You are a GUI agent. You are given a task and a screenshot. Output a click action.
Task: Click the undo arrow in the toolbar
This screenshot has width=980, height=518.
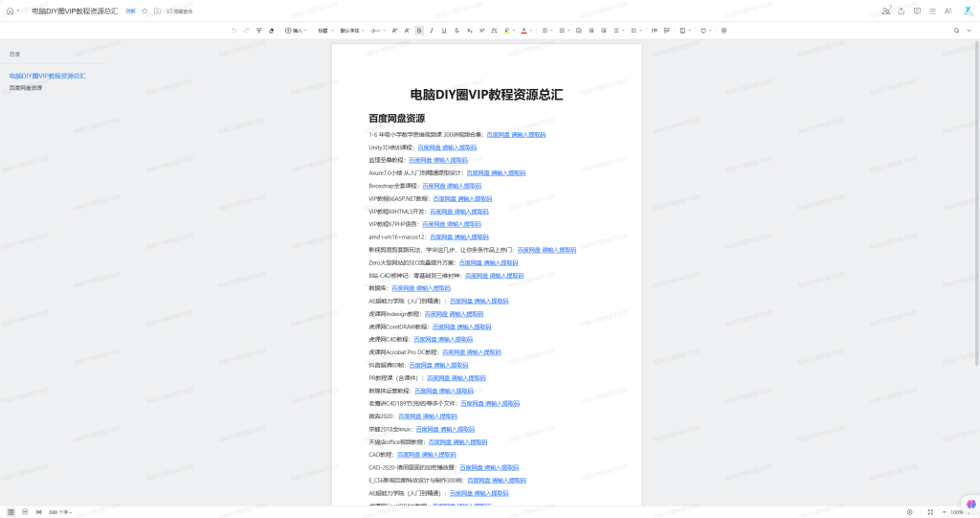click(234, 30)
